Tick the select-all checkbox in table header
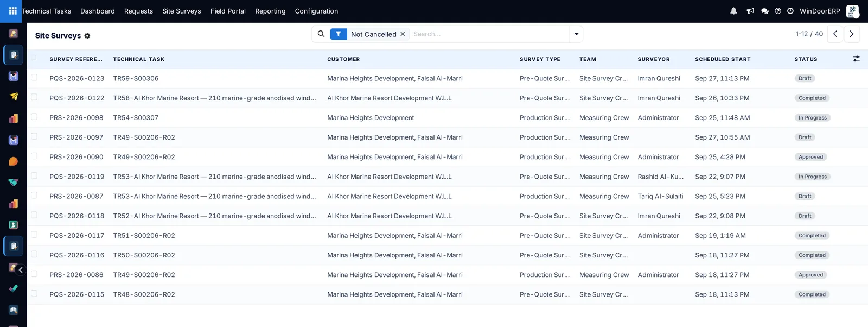 click(x=34, y=58)
